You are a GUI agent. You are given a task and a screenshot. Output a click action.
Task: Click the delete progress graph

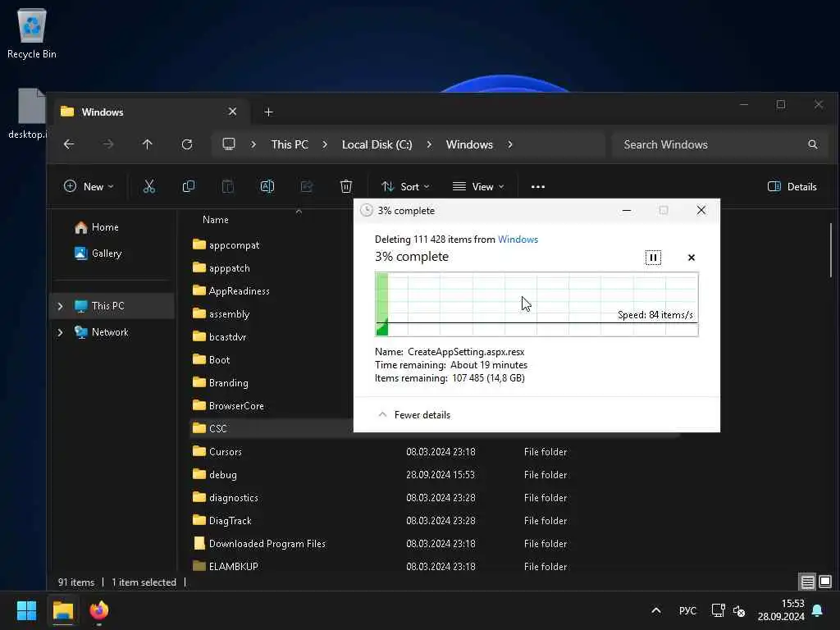536,304
